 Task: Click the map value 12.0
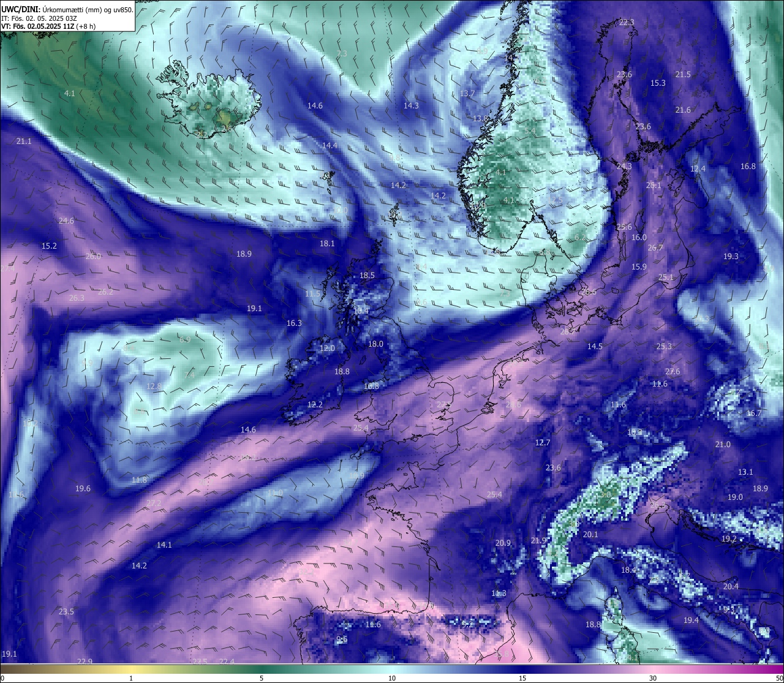tap(327, 349)
